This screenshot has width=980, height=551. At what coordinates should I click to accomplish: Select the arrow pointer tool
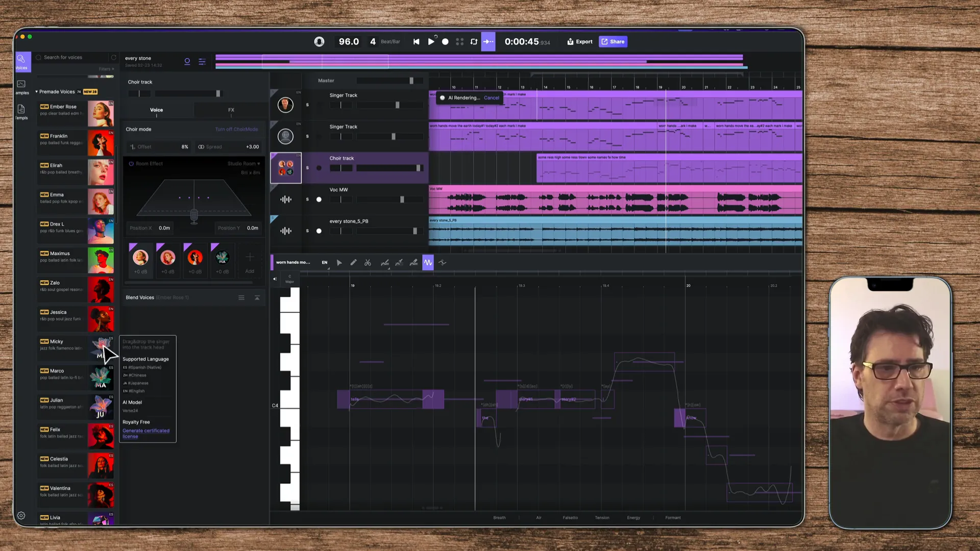[339, 263]
